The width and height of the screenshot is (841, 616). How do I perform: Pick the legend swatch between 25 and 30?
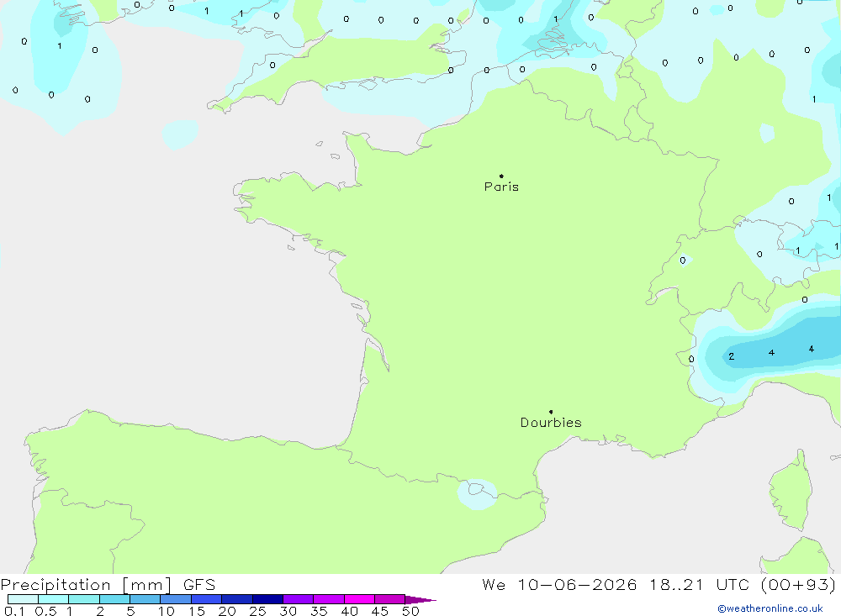coord(267,599)
